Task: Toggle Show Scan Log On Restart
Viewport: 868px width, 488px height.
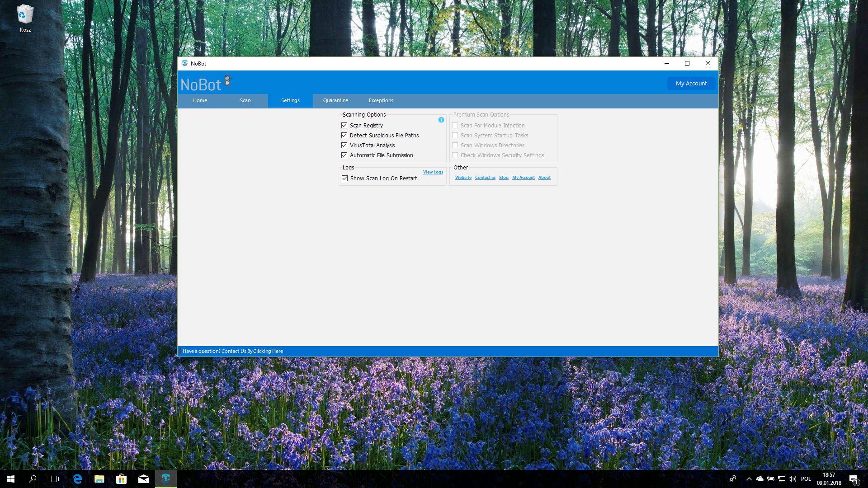Action: coord(345,178)
